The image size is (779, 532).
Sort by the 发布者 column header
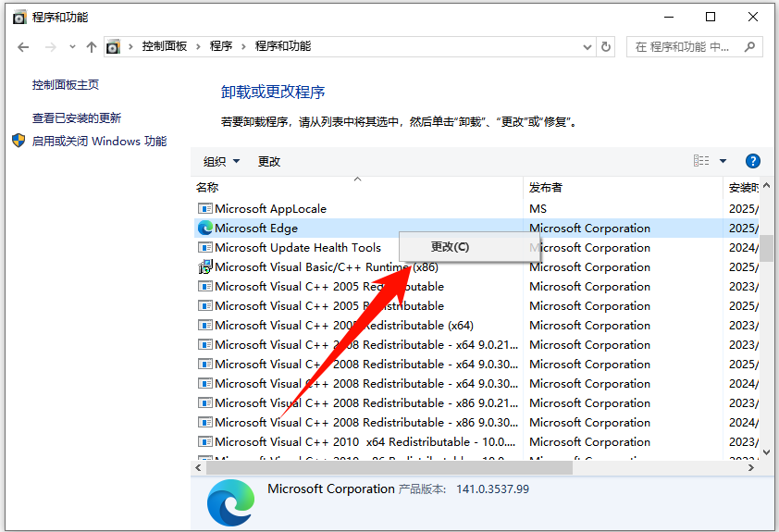point(623,187)
